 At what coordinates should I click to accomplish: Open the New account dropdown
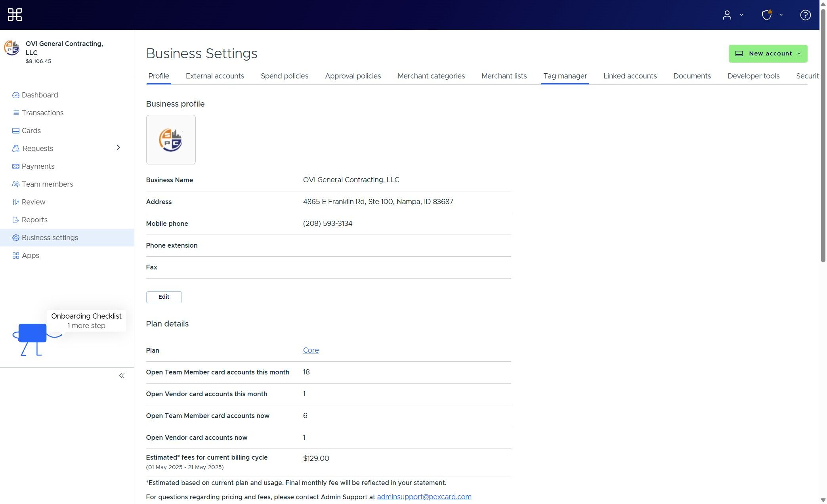[768, 53]
